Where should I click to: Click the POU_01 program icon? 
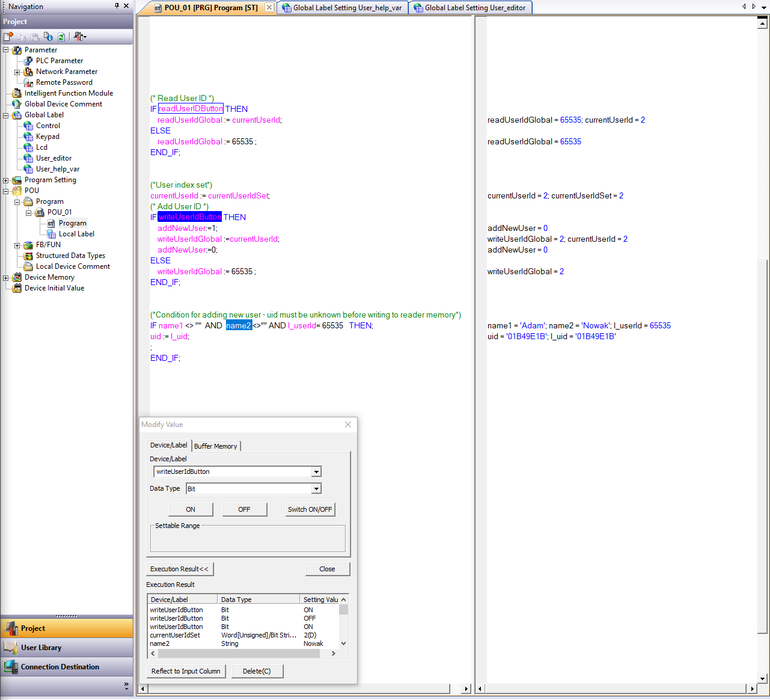(40, 212)
